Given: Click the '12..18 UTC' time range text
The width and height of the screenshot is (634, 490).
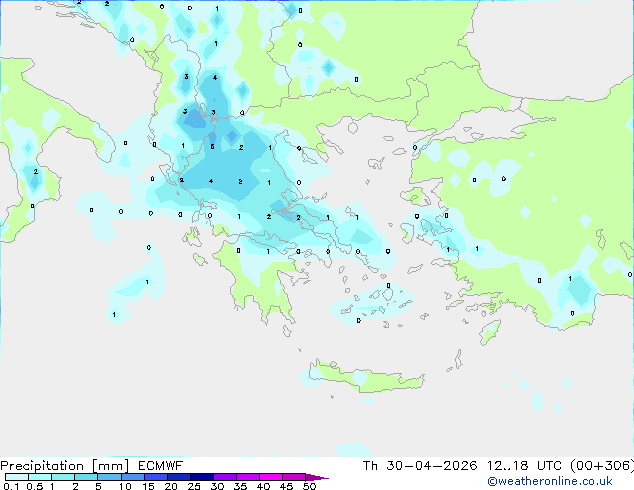Looking at the screenshot, I should [x=524, y=466].
